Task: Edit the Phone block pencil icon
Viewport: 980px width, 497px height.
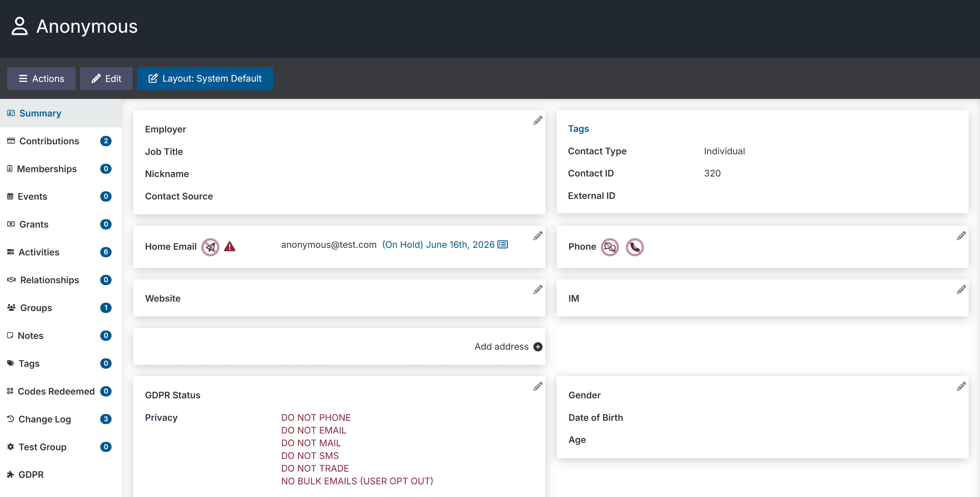Action: (961, 236)
